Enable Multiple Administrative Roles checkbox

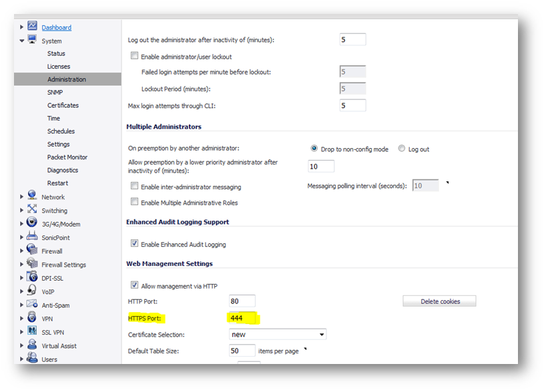click(134, 201)
